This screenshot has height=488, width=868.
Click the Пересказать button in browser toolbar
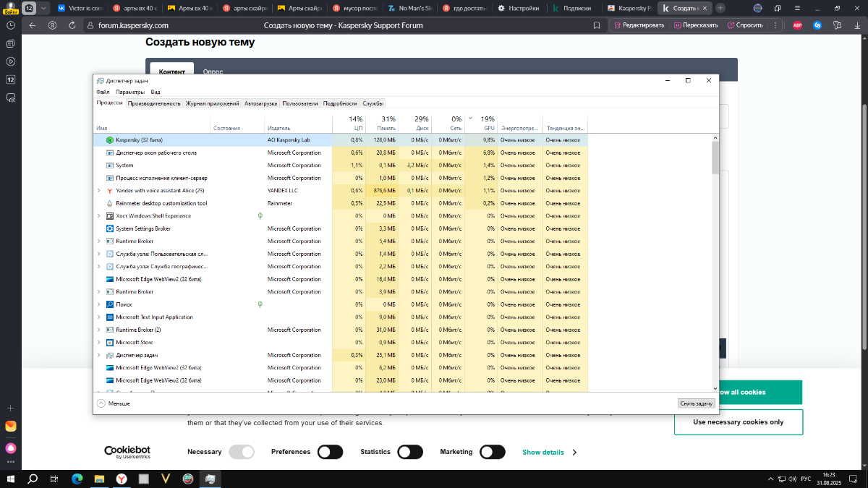697,25
